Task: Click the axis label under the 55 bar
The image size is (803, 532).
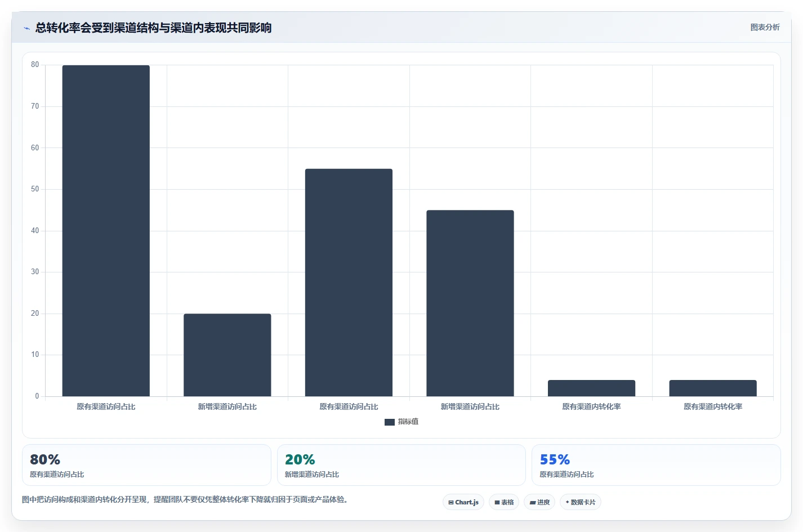Action: click(349, 406)
